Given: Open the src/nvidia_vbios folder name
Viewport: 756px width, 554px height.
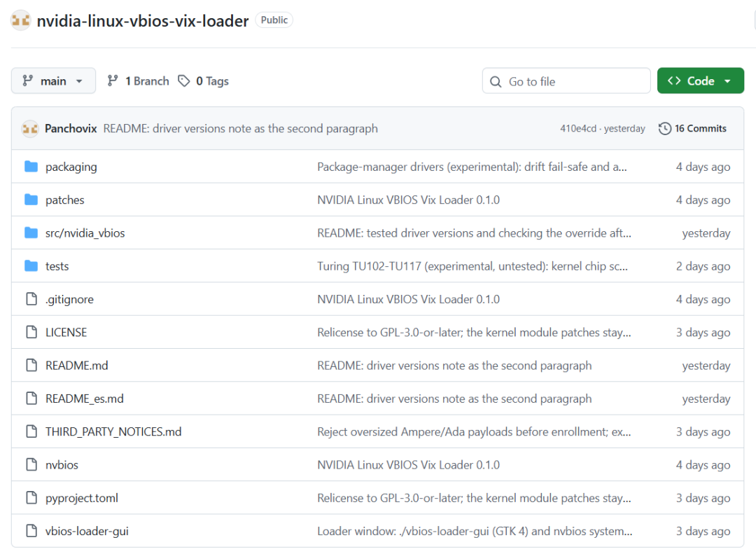Looking at the screenshot, I should coord(85,233).
